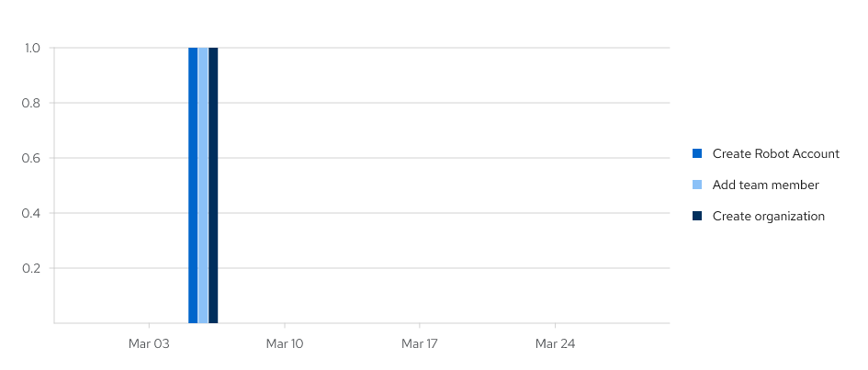
Task: Click the Create Robot Account legend swatch
Action: point(697,153)
